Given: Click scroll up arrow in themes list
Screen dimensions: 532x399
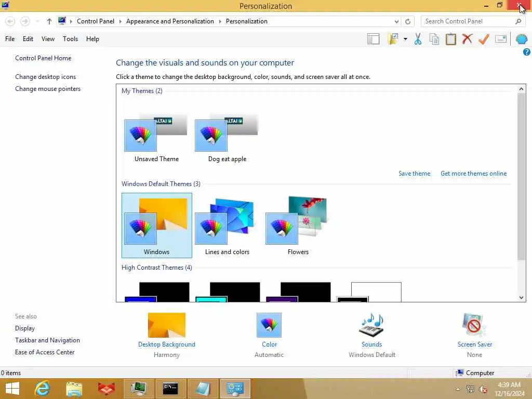Looking at the screenshot, I should coord(521,89).
